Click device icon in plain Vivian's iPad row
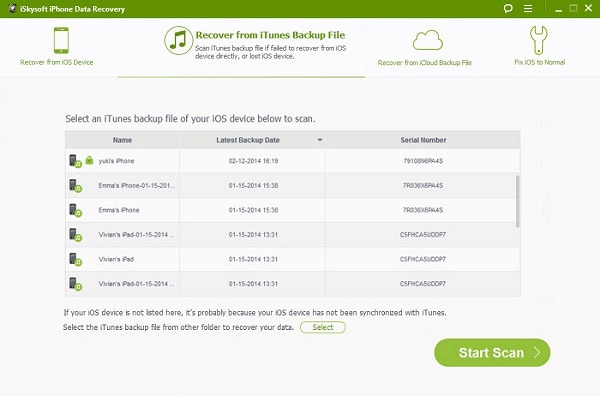This screenshot has height=396, width=600. pyautogui.click(x=75, y=259)
